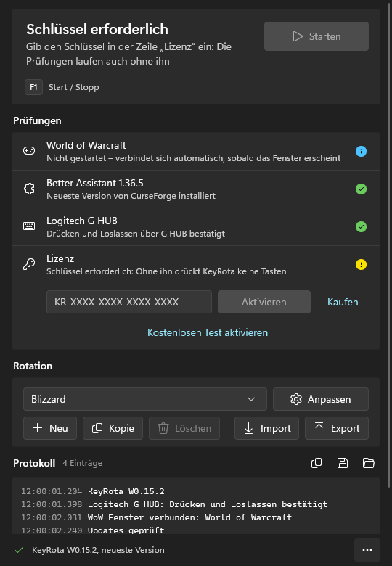Click the F1 hotkey badge
The height and width of the screenshot is (566, 392).
[x=33, y=87]
